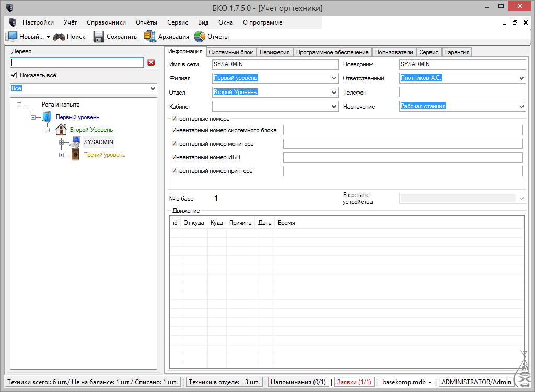Click in the tree search input field
The height and width of the screenshot is (392, 535).
[x=77, y=63]
